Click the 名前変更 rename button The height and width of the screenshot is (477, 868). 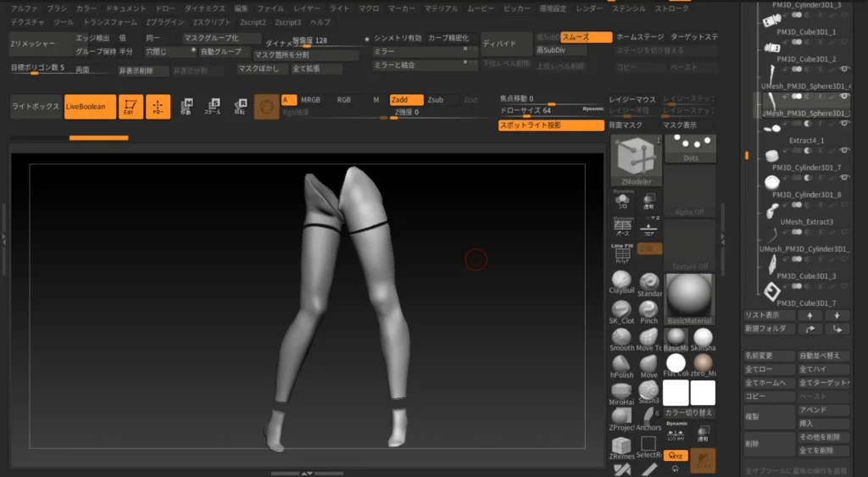point(769,356)
